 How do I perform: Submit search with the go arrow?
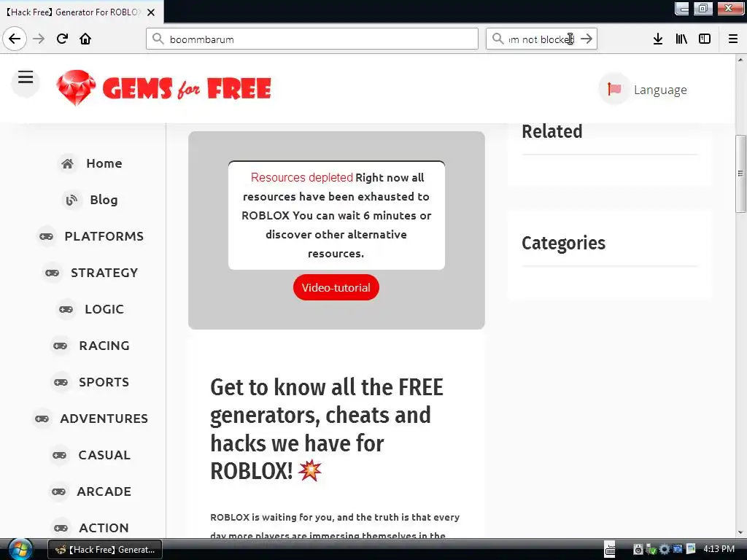[x=587, y=39]
